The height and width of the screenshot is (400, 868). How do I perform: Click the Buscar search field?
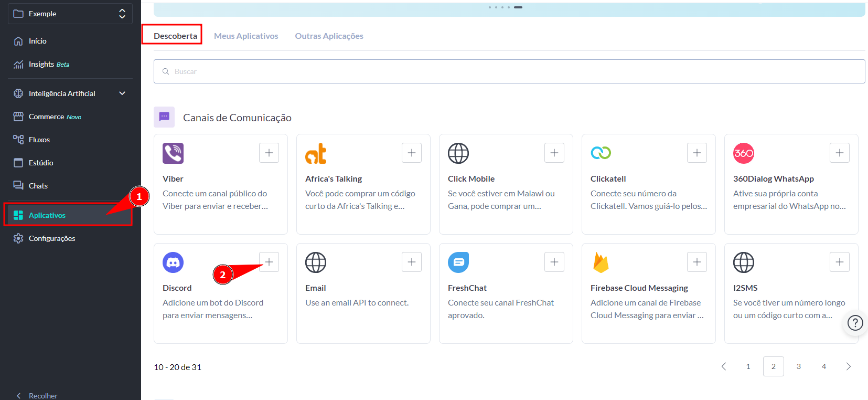(x=509, y=71)
